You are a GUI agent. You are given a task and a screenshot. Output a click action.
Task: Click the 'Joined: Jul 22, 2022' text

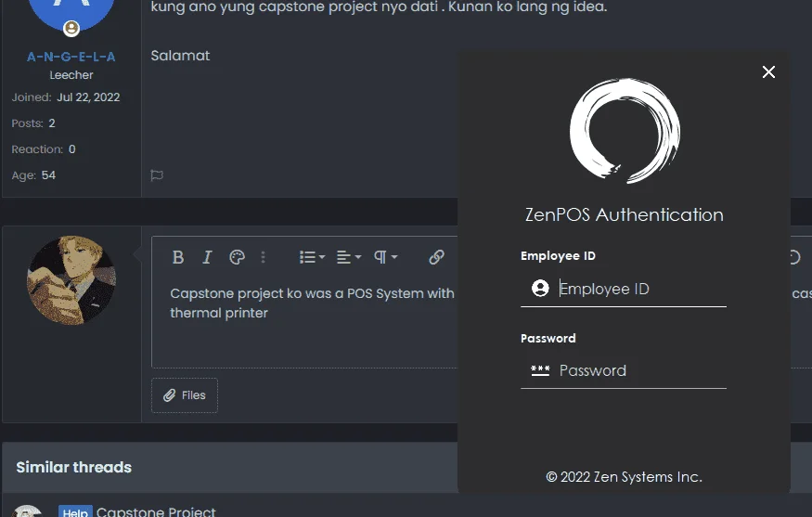66,97
